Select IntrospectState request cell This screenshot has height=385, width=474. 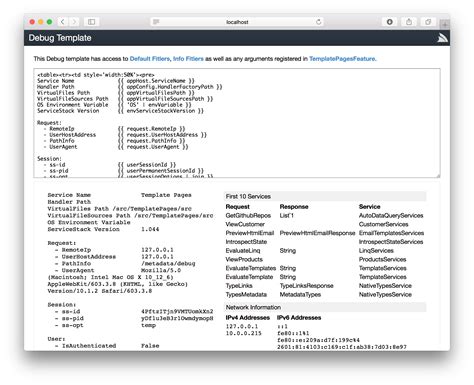[x=246, y=242]
